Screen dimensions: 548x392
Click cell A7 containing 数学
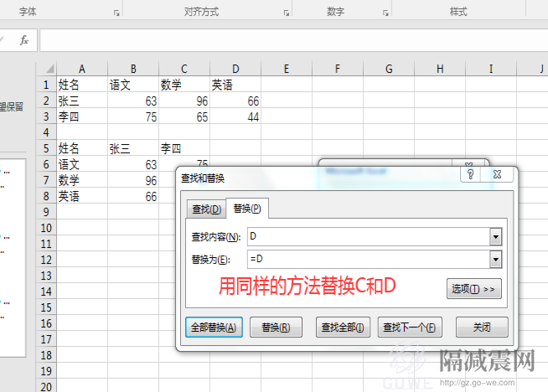(82, 180)
